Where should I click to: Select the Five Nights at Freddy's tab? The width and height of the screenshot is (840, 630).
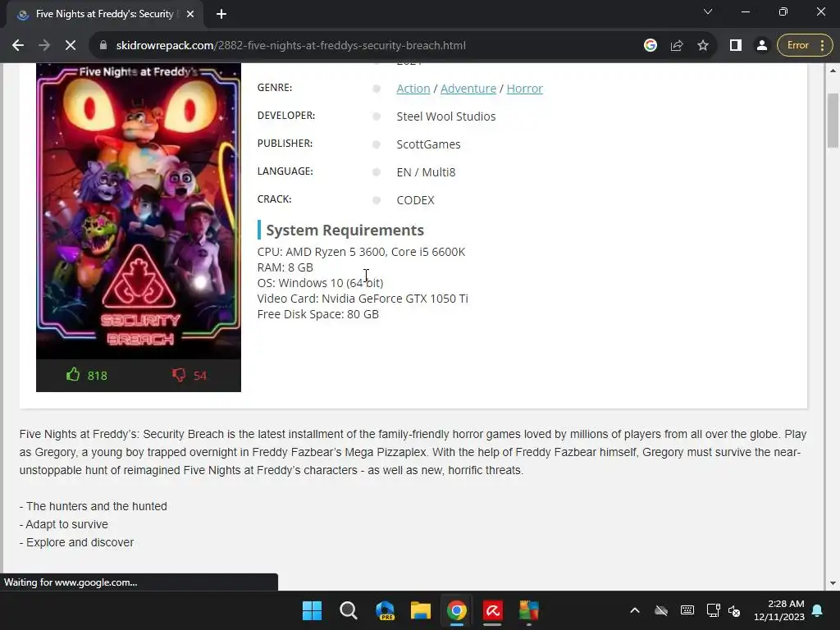pyautogui.click(x=105, y=14)
